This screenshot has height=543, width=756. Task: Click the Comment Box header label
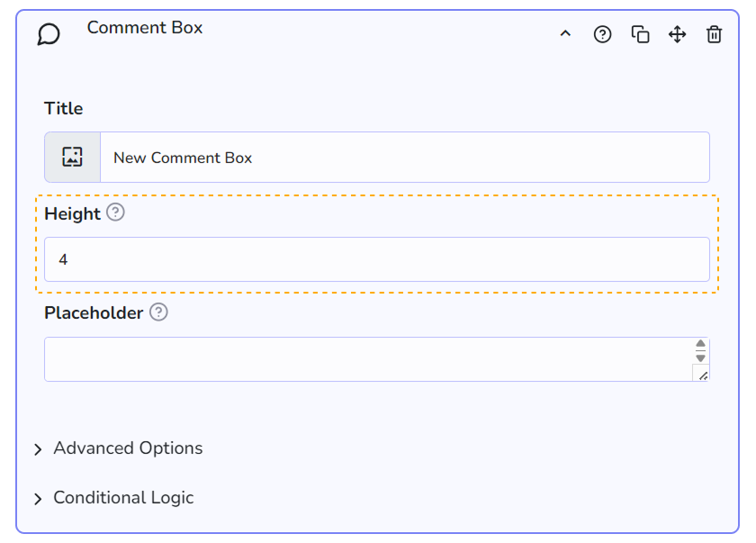145,28
